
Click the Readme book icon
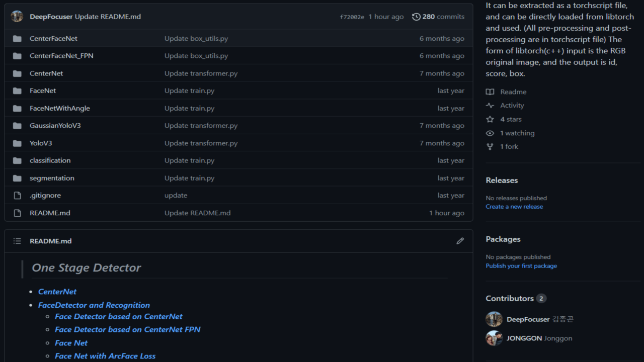click(x=490, y=92)
